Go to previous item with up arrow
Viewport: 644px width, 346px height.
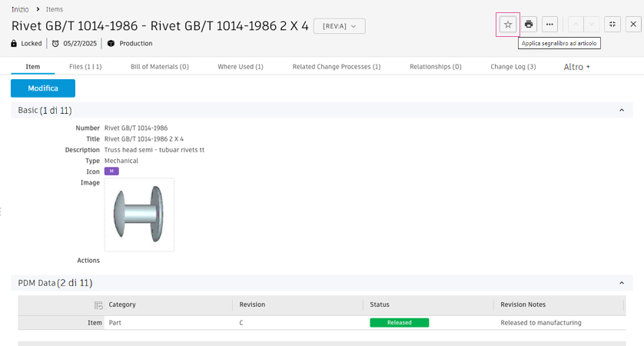[x=576, y=25]
